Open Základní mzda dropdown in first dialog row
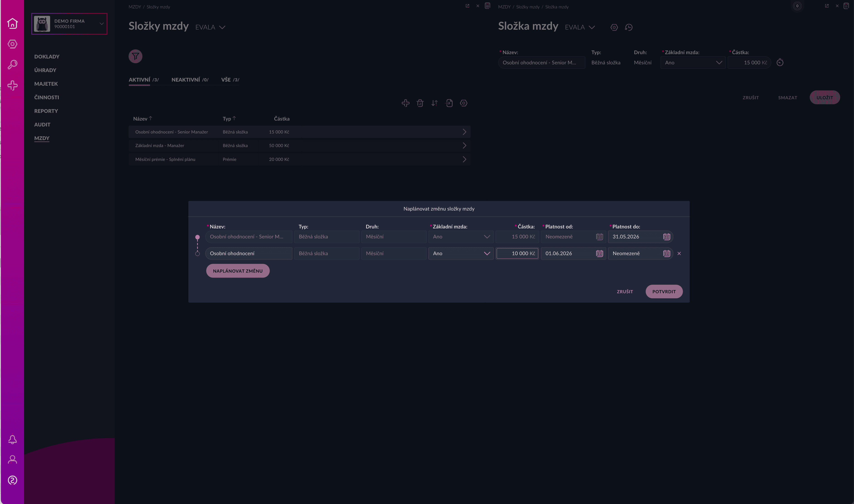Image resolution: width=854 pixels, height=504 pixels. 461,237
